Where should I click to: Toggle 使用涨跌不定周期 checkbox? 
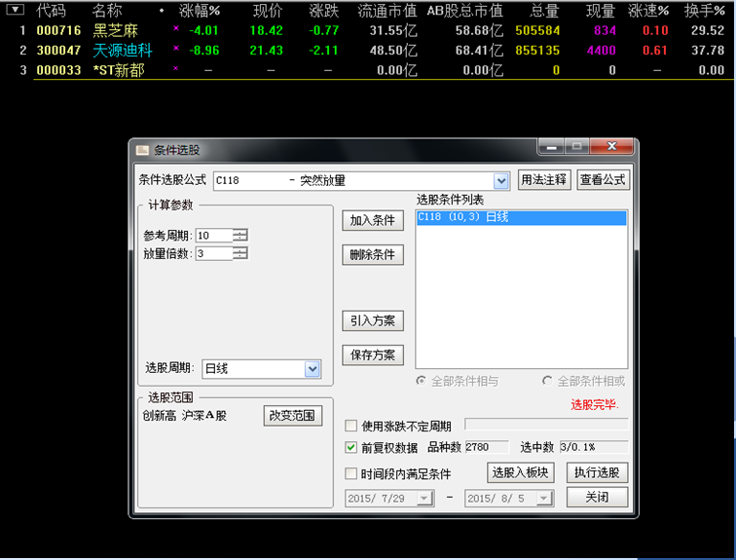tap(350, 426)
